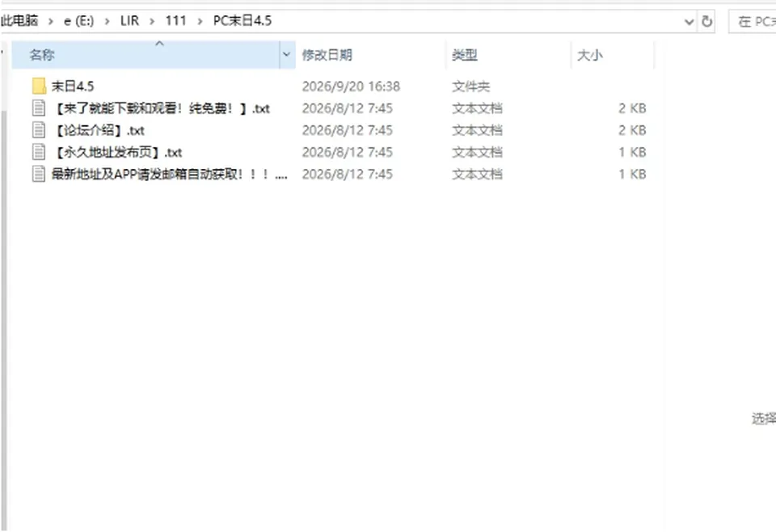Viewport: 776px width, 532px height.
Task: Open the 名称 column filter dropdown arrow
Action: [286, 54]
